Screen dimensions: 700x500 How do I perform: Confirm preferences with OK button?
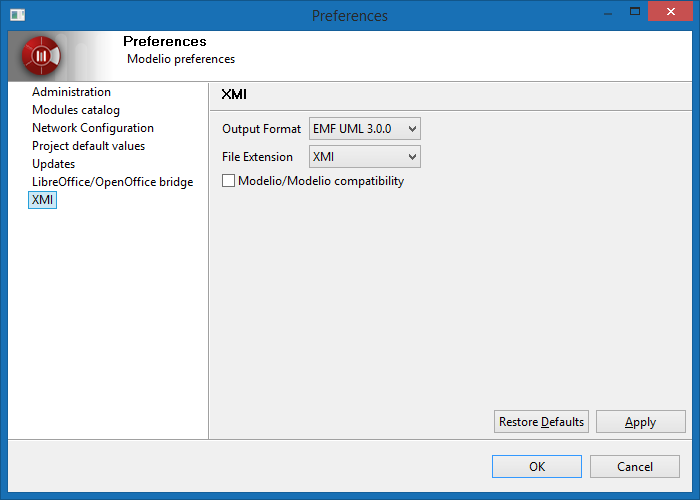(537, 466)
